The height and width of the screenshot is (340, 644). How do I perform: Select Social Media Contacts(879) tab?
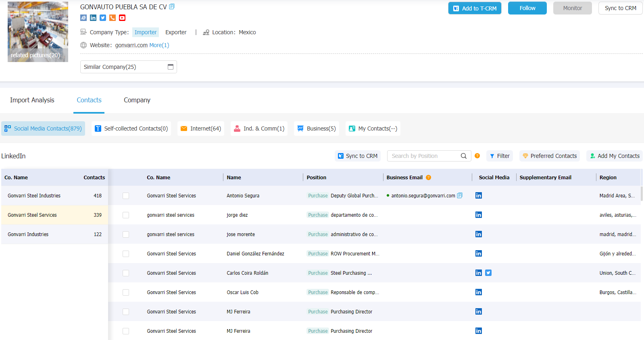[x=43, y=129]
